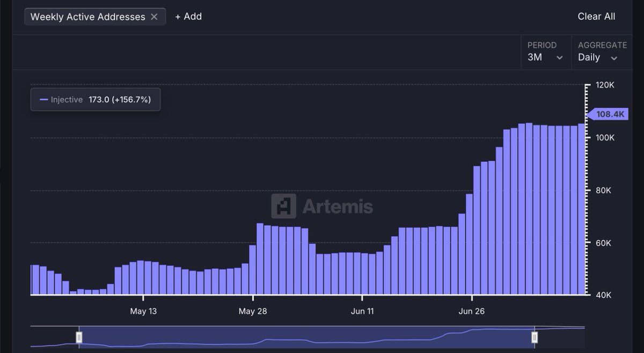Click the 100K axis label
This screenshot has height=353, width=644.
pyautogui.click(x=605, y=138)
